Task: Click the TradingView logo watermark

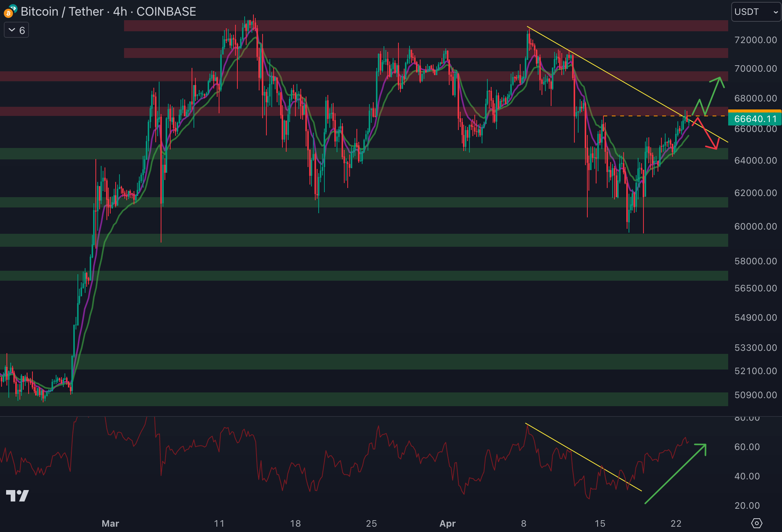Action: point(18,495)
